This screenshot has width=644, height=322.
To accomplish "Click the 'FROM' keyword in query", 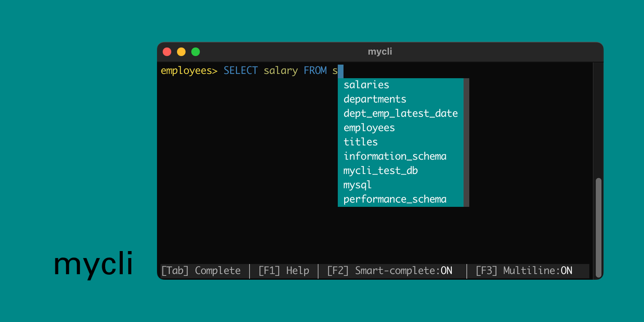I will tap(315, 71).
